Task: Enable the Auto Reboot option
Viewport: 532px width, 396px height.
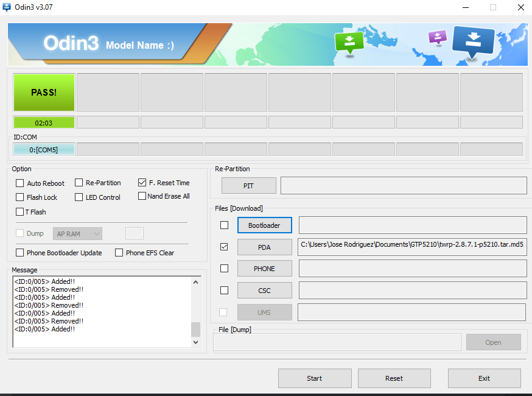Action: coord(20,183)
